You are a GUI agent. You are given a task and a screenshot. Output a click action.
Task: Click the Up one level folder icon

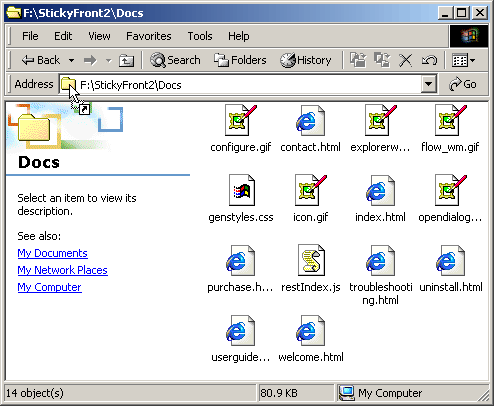pyautogui.click(x=126, y=60)
